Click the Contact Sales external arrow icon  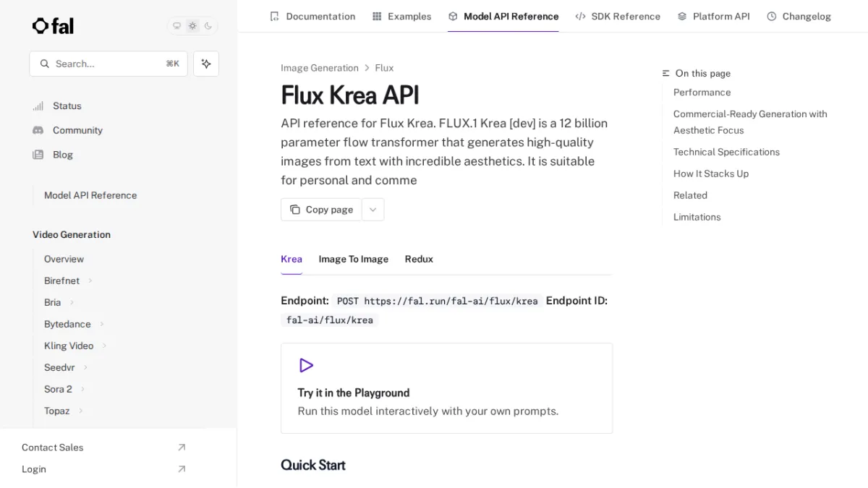click(182, 448)
